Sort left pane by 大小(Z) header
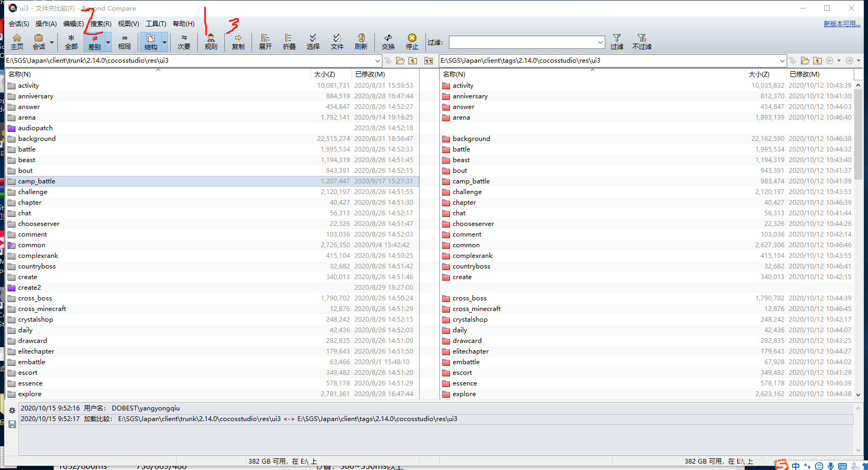The image size is (868, 470). point(331,74)
